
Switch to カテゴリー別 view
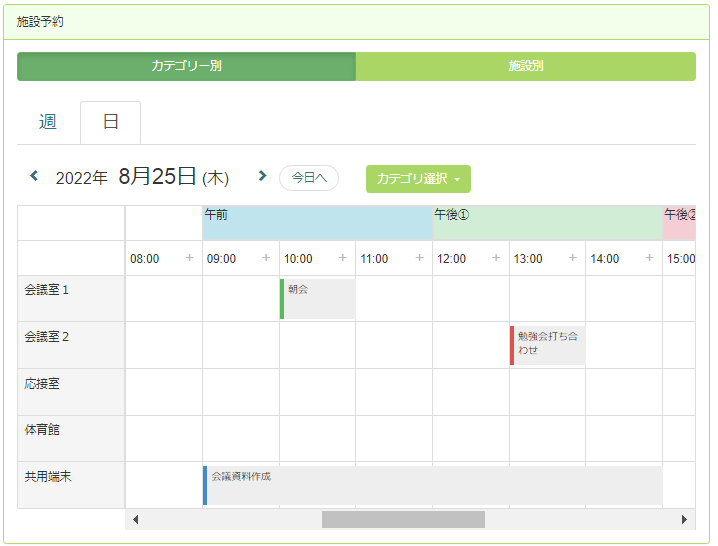(186, 67)
